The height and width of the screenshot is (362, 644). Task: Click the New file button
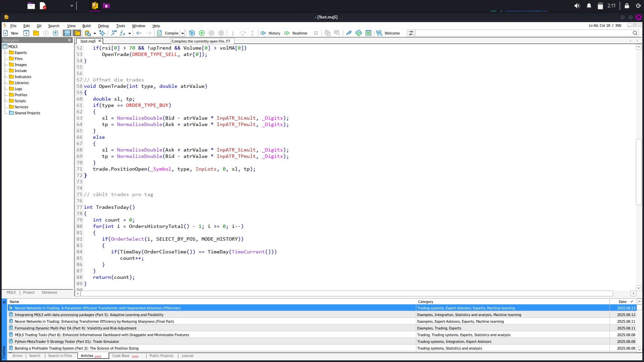tap(10, 33)
